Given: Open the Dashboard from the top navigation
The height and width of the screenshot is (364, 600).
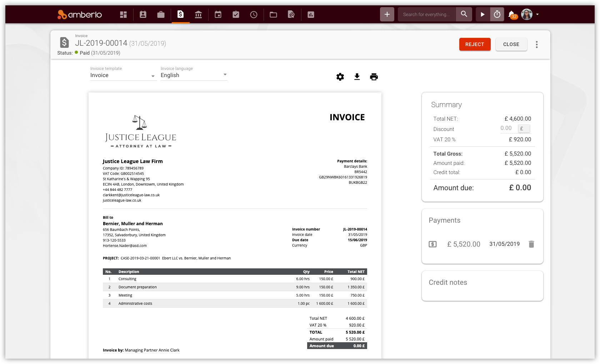Looking at the screenshot, I should 123,15.
